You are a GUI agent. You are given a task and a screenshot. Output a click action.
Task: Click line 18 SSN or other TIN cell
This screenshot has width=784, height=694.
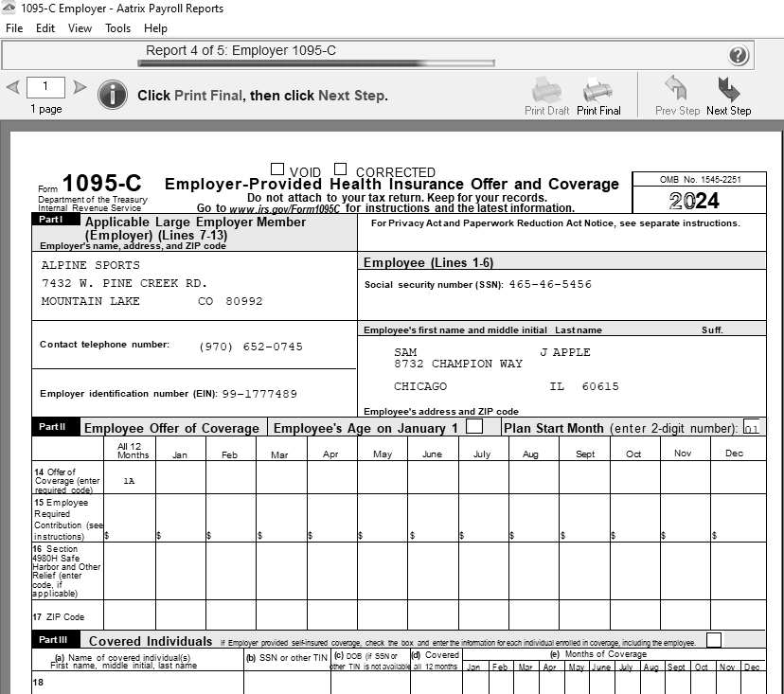click(x=287, y=683)
